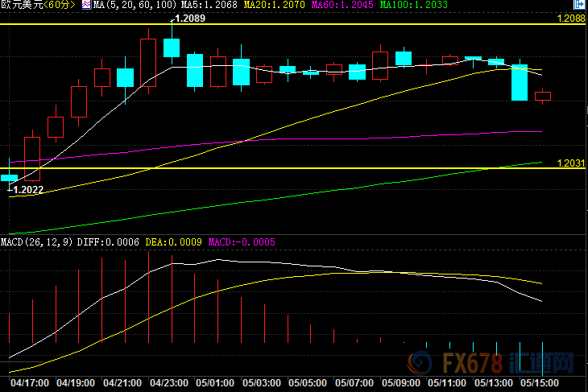Screen dimensions: 588x392
Task: Click the 04/17:00 time axis label
Action: pyautogui.click(x=27, y=382)
